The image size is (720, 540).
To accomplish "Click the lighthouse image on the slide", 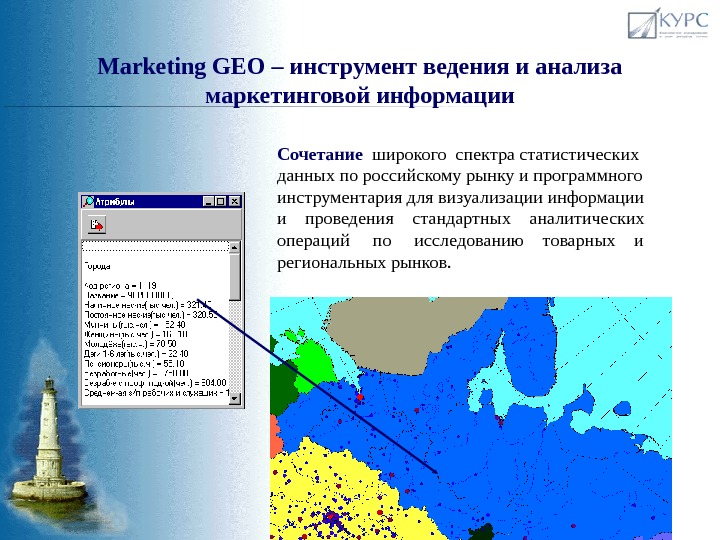I will pyautogui.click(x=48, y=443).
